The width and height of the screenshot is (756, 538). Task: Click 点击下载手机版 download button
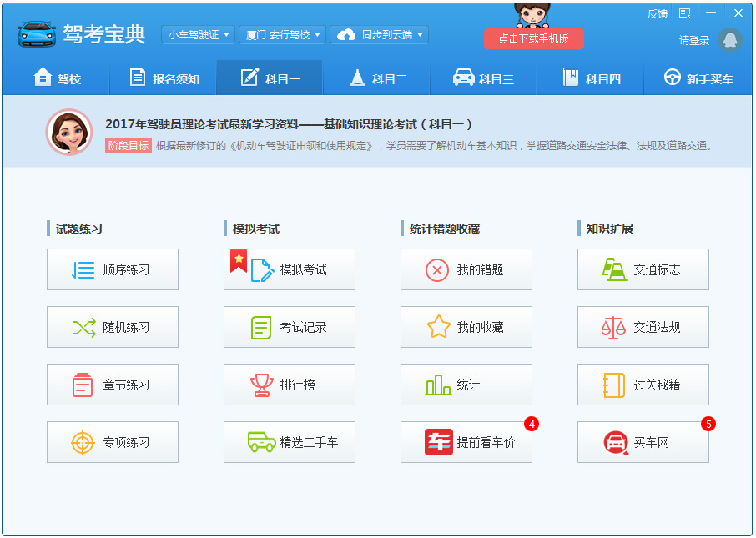pos(533,38)
